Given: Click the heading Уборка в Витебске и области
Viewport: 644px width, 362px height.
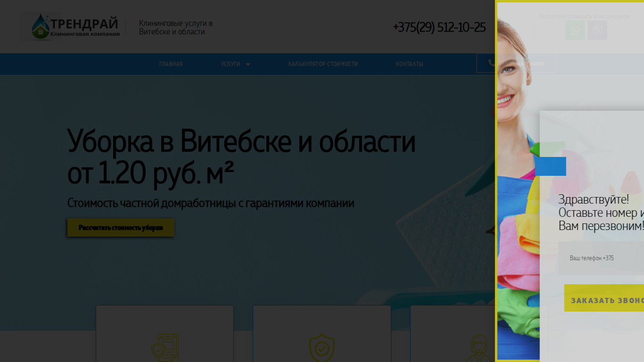Looking at the screenshot, I should pos(241,141).
